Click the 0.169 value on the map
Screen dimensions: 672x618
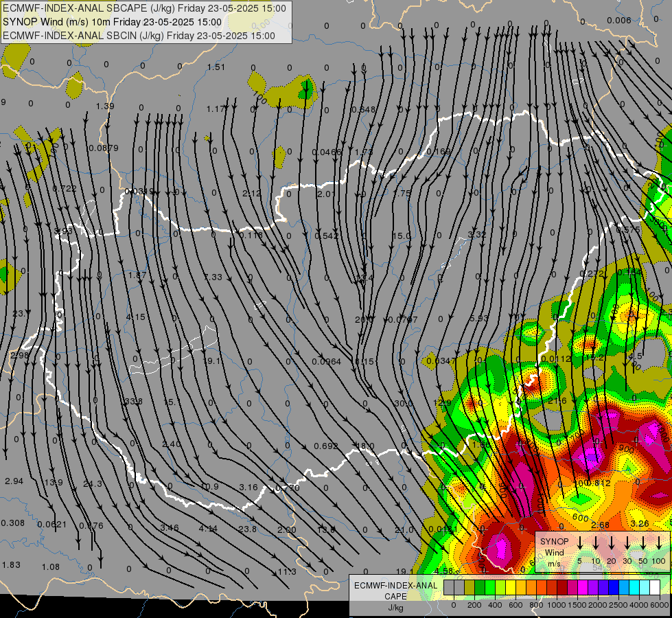(439, 151)
